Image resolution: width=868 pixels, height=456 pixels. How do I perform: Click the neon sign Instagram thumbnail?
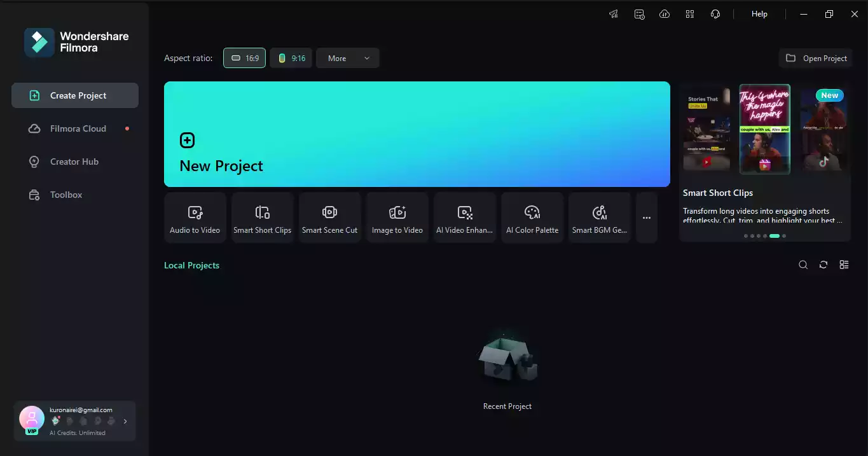click(765, 129)
